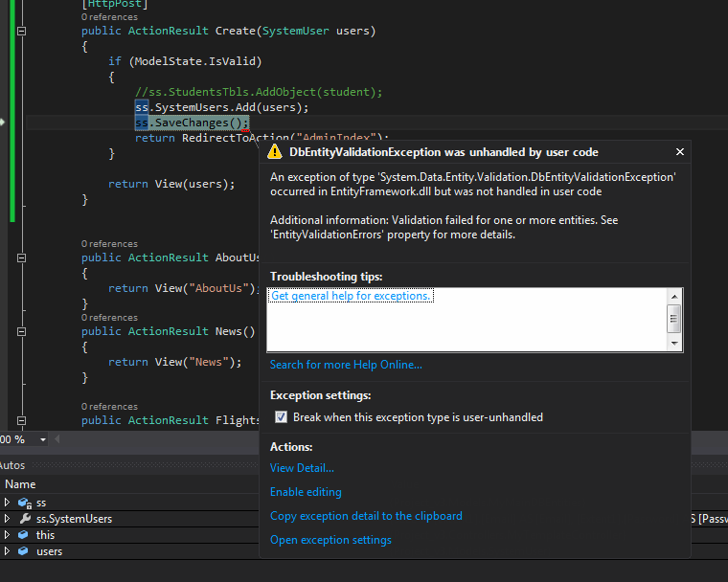The height and width of the screenshot is (582, 728).
Task: Collapse the Create method outline
Action: [x=21, y=32]
